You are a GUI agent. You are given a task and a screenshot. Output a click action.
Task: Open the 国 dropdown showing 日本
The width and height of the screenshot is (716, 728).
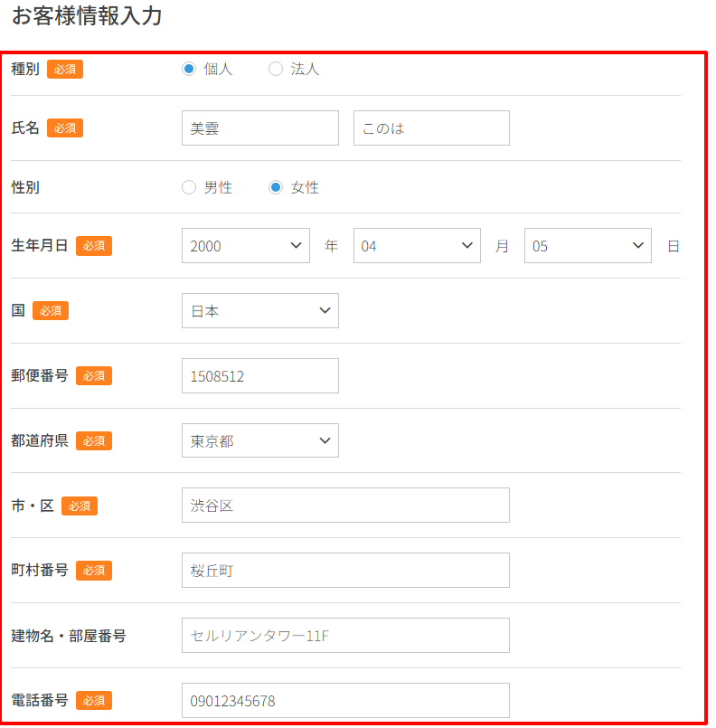259,310
